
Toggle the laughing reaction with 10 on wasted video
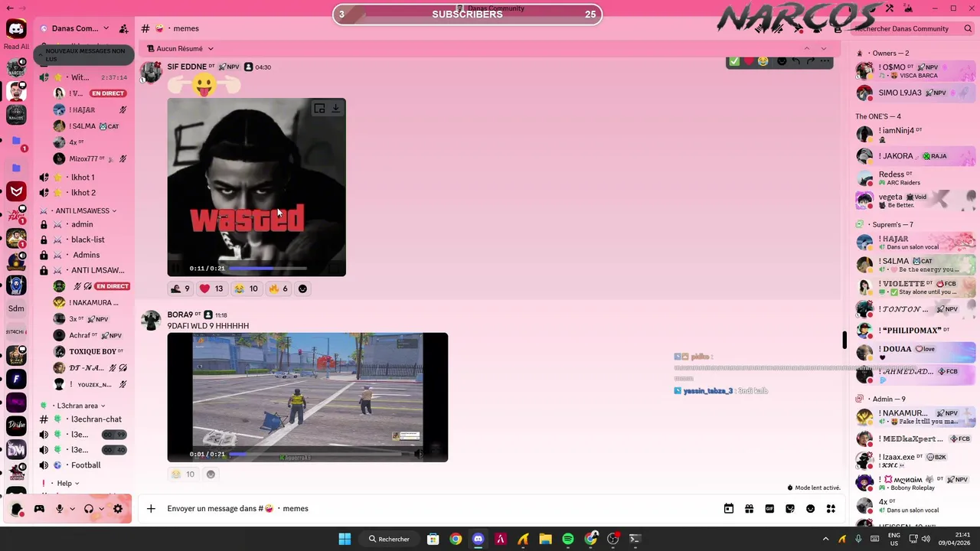[246, 289]
